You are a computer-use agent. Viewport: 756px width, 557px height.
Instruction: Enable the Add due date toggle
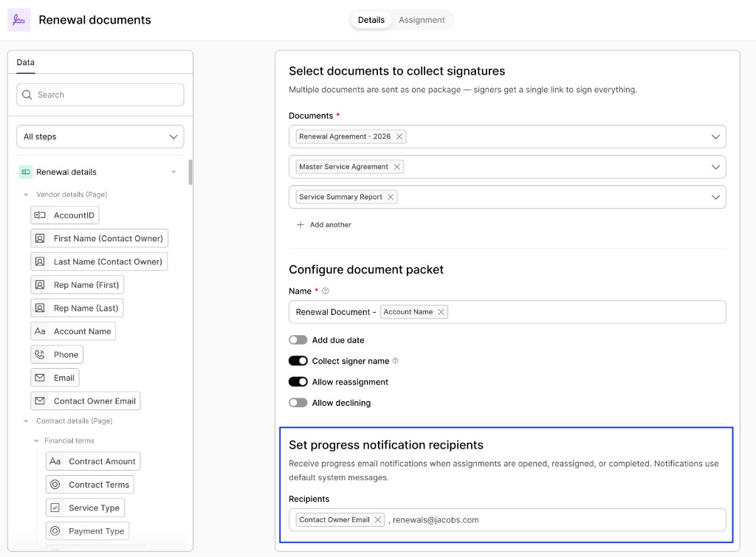coord(298,340)
